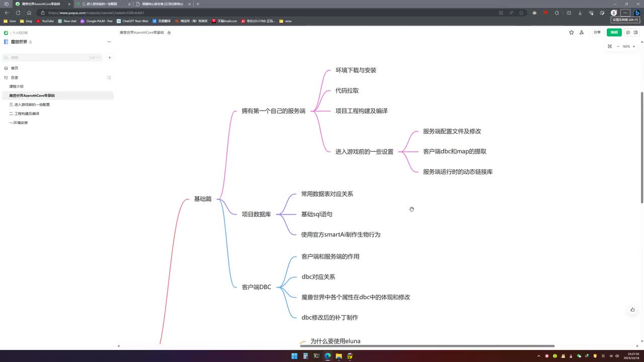Select the 客户端DBC node
Screen dimensions: 644x362
[x=256, y=287]
